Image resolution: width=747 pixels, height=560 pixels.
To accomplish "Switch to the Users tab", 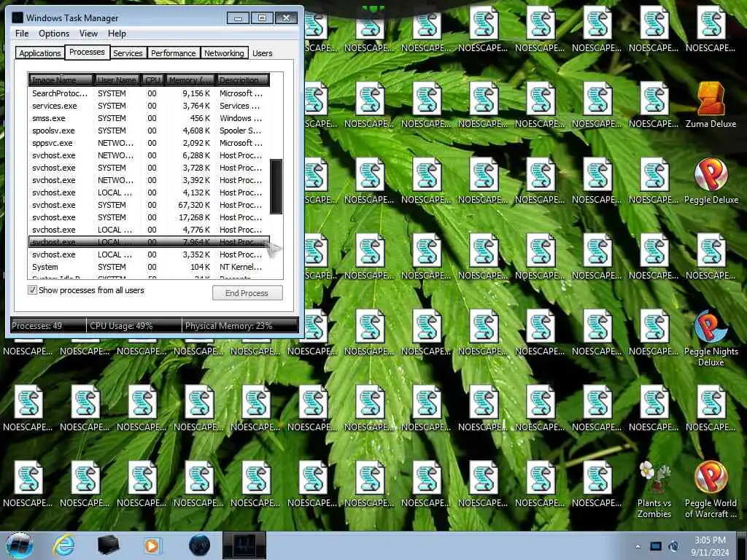I will pyautogui.click(x=263, y=52).
